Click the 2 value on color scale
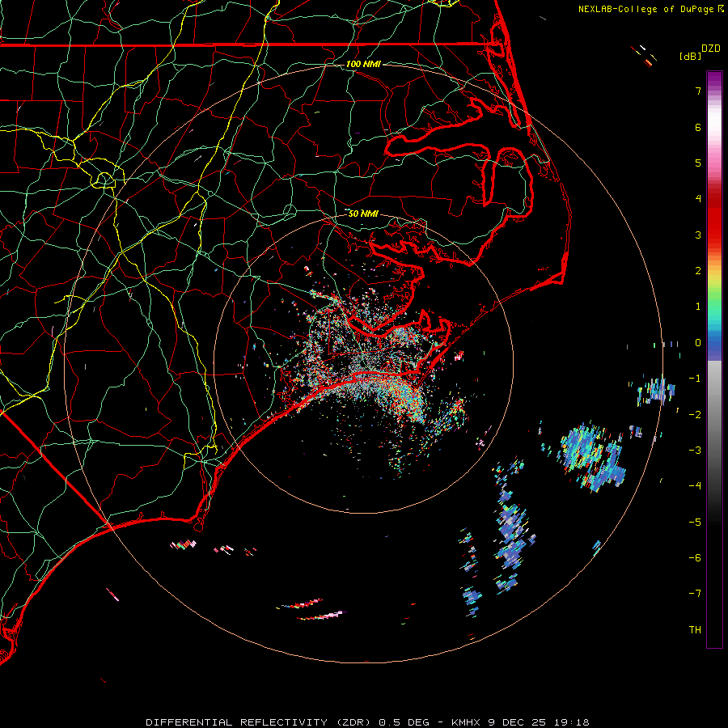The height and width of the screenshot is (728, 728). pyautogui.click(x=698, y=271)
